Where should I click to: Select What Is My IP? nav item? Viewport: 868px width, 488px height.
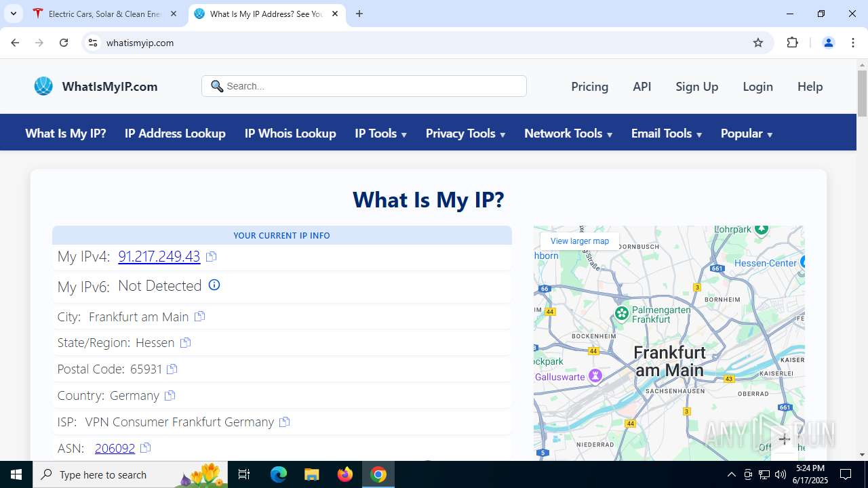(x=66, y=134)
